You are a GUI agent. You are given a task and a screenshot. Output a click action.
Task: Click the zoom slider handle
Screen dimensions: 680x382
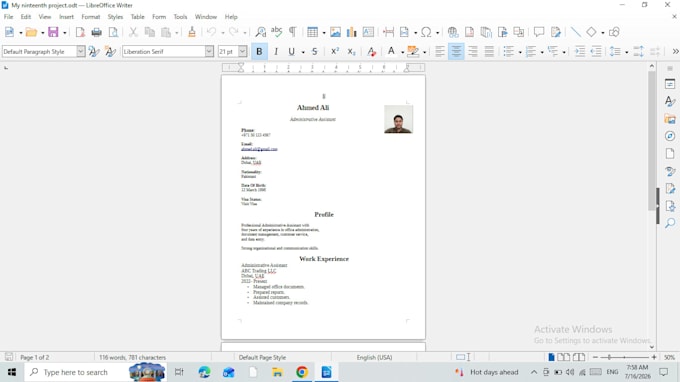[609, 357]
